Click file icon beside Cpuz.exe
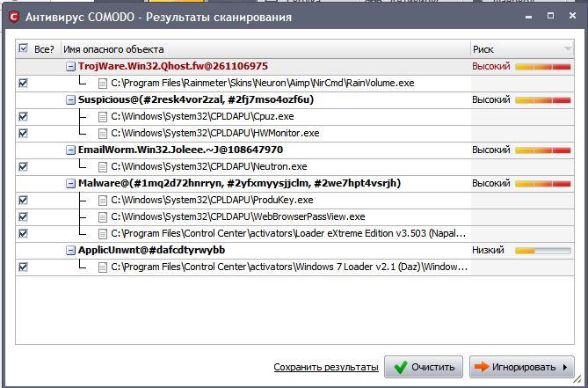Viewport: 588px width, 388px height. [103, 116]
